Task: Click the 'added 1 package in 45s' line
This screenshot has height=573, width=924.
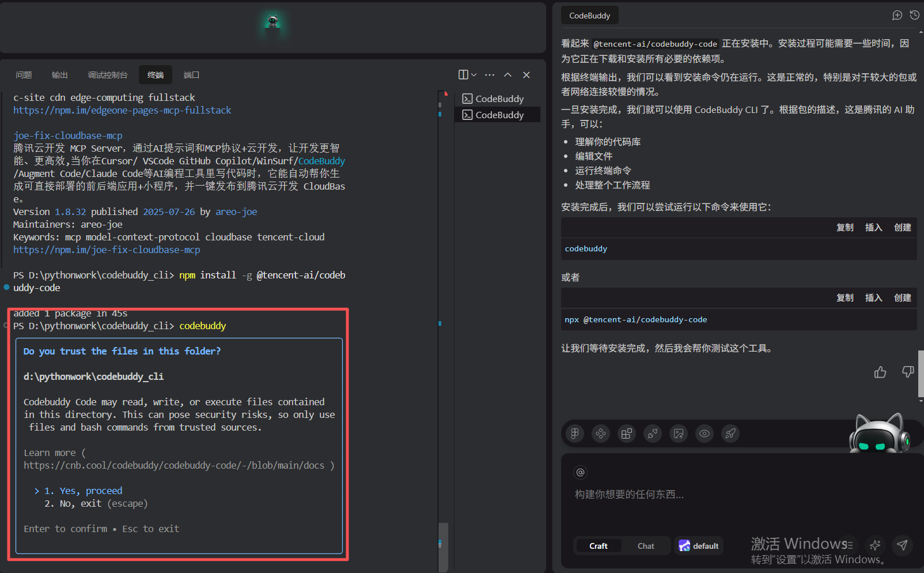Action: [70, 313]
